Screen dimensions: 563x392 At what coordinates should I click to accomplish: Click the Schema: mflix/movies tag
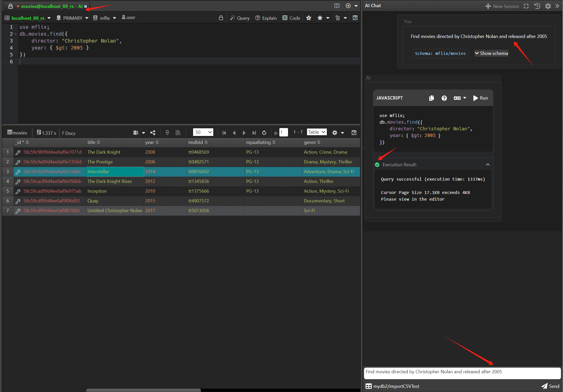click(440, 53)
